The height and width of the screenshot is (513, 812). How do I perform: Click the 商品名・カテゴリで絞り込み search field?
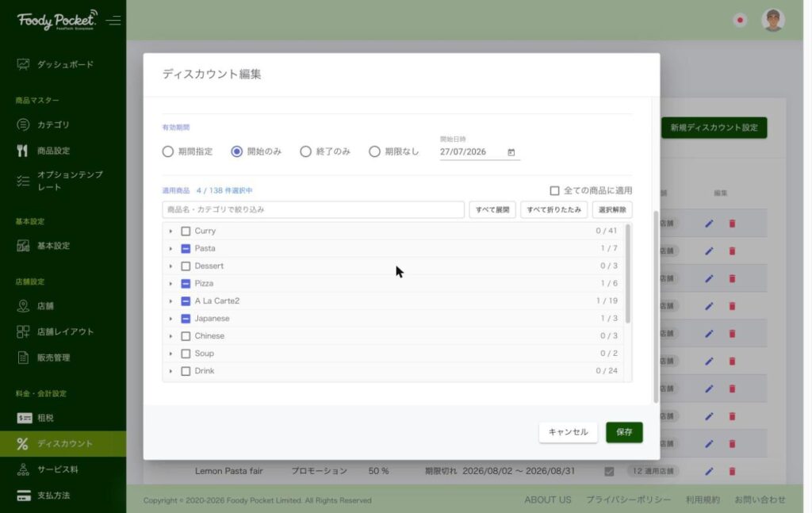coord(313,209)
